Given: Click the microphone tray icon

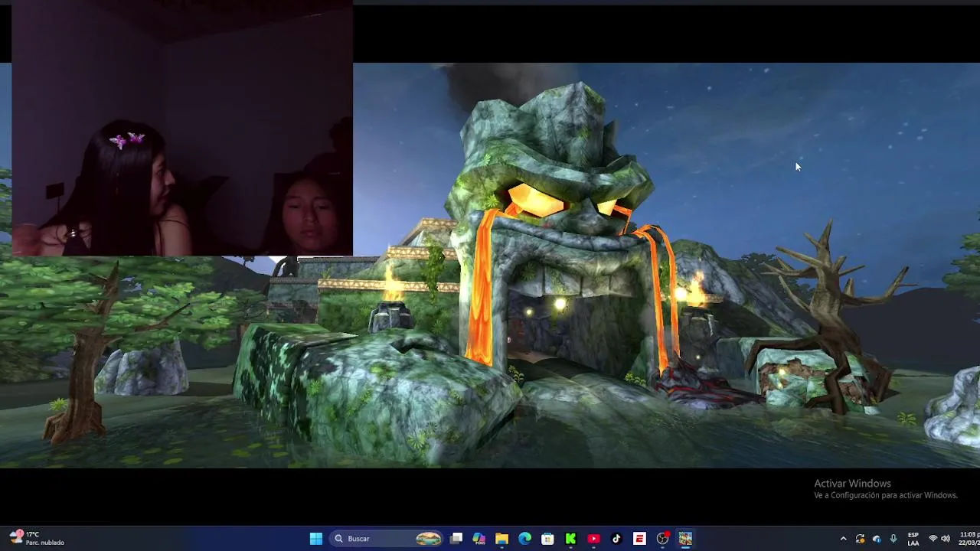Looking at the screenshot, I should coord(893,539).
